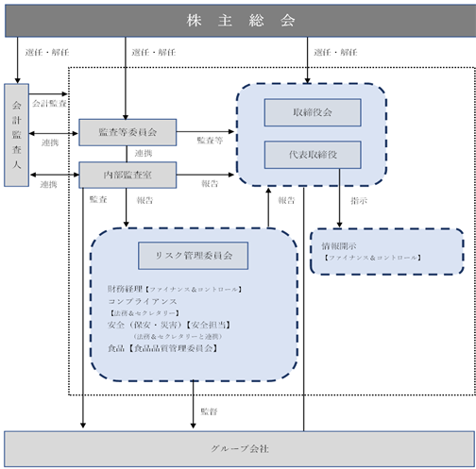The image size is (476, 469).
Task: Click the 会計監査 arrow label
Action: (49, 103)
